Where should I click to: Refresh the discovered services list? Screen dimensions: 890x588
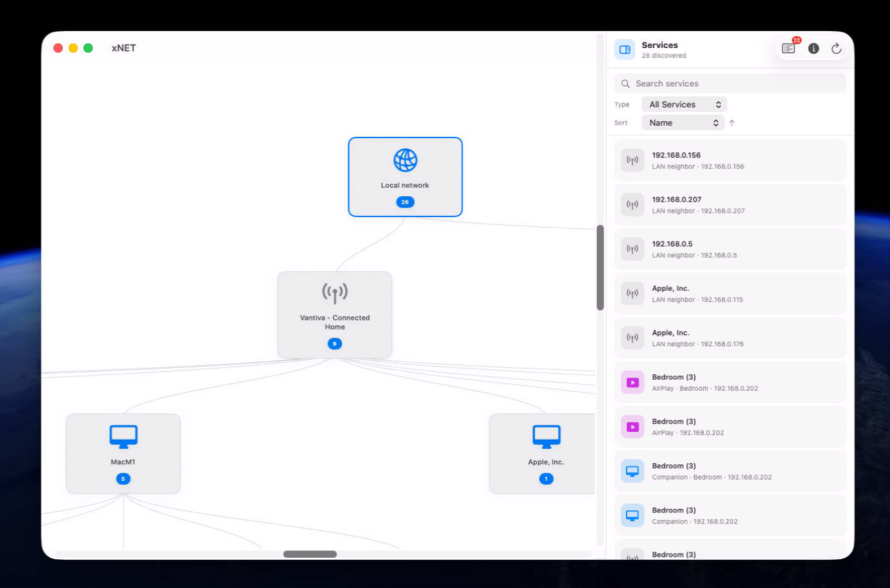pyautogui.click(x=836, y=48)
